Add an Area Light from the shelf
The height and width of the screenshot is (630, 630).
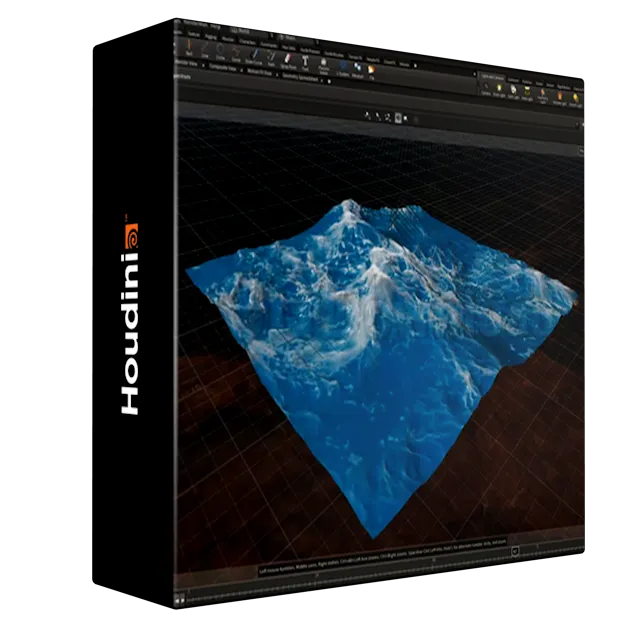click(x=527, y=94)
